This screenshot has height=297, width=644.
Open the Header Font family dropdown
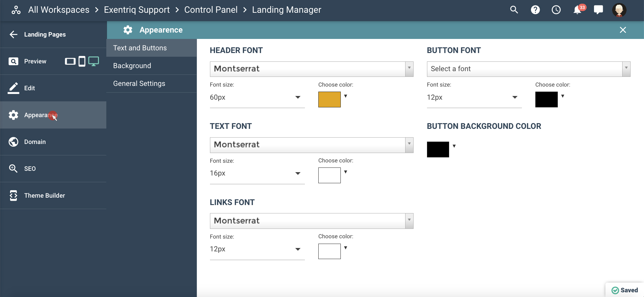coord(311,69)
